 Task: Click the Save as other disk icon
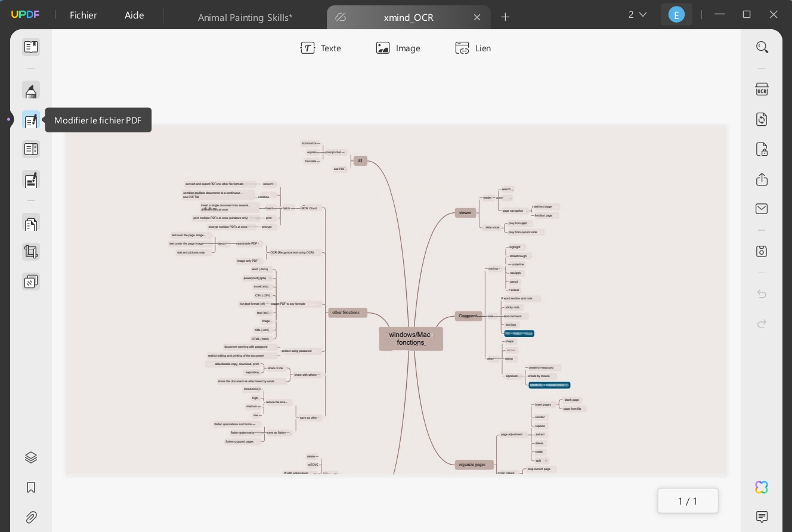pyautogui.click(x=762, y=251)
